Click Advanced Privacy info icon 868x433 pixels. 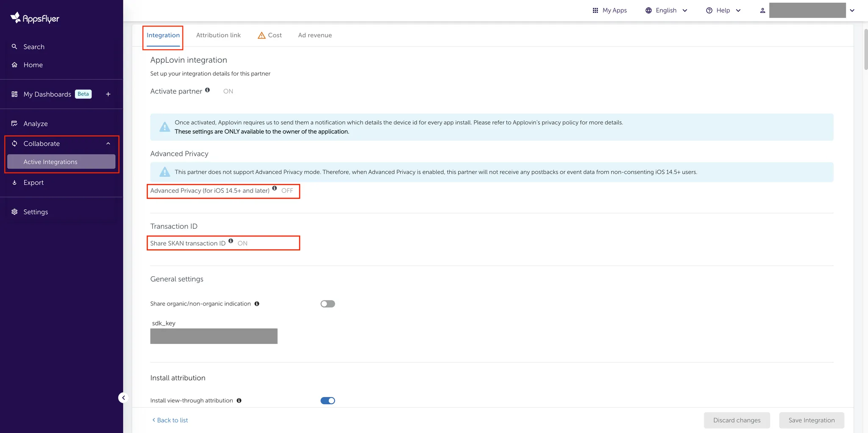[x=275, y=188]
